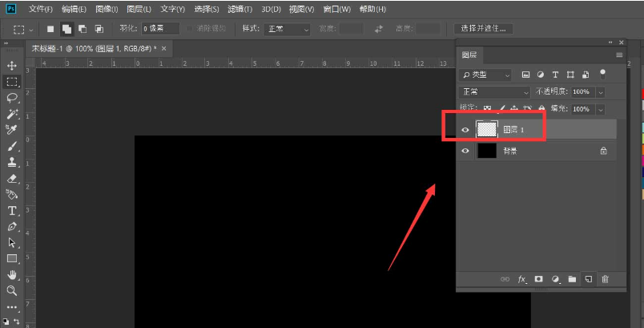Open the 填充 fill slider arrow
Screen dimensions: 644x328
(601, 109)
